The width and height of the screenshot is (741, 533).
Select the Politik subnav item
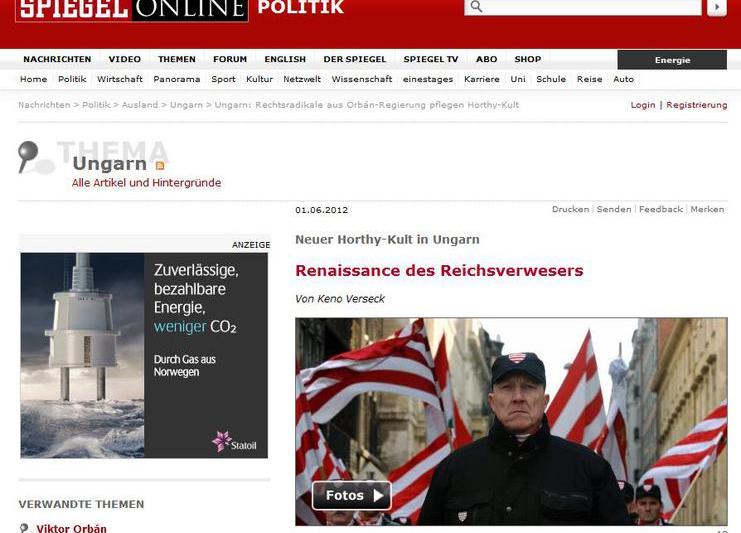click(72, 79)
